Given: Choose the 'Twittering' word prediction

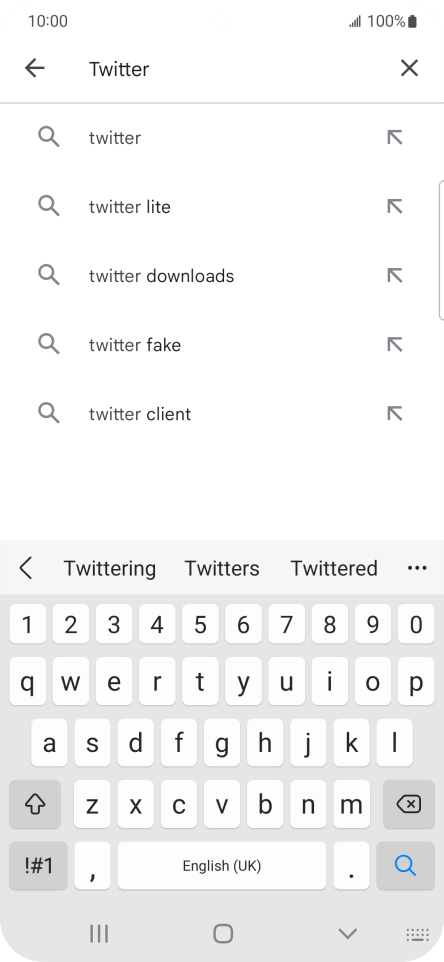Looking at the screenshot, I should click(110, 568).
